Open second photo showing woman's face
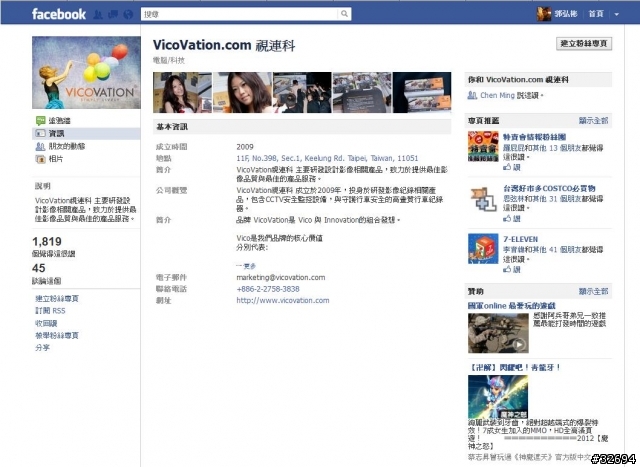 pos(242,92)
